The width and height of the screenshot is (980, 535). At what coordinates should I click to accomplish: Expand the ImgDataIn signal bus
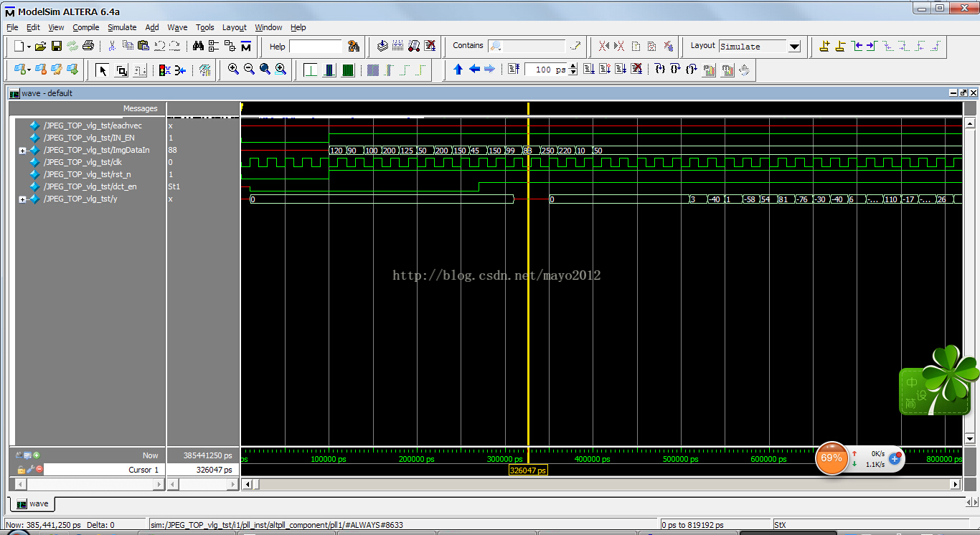22,151
